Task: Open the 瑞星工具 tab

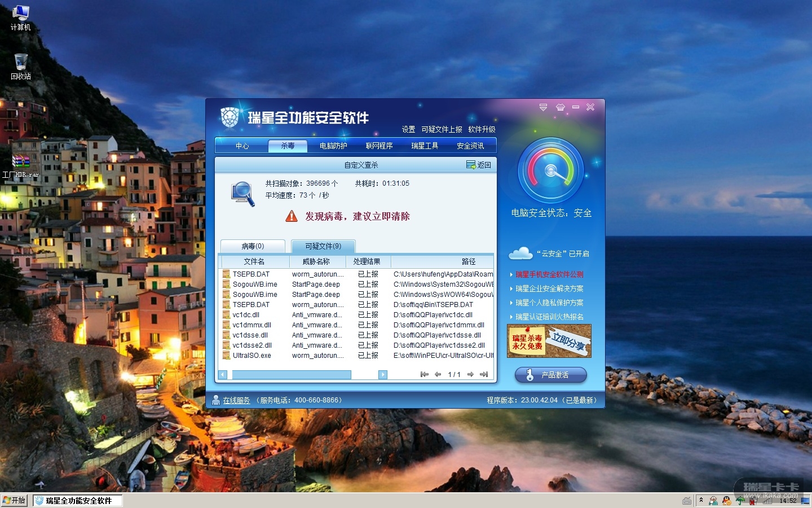Action: [425, 146]
